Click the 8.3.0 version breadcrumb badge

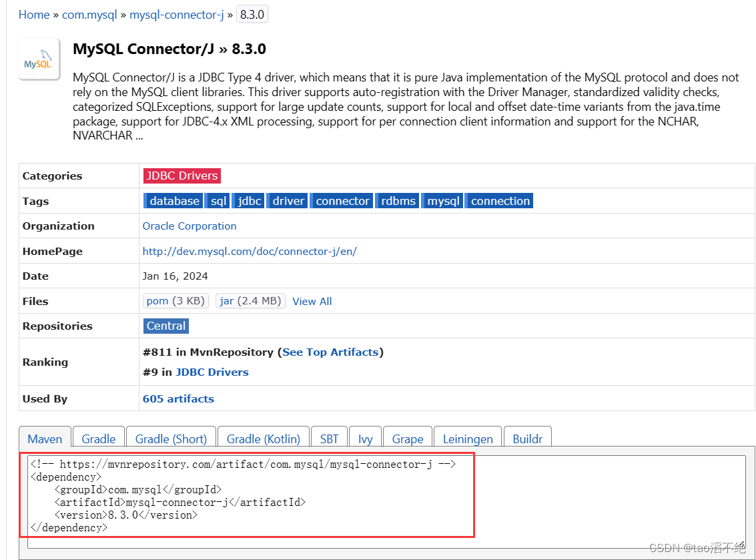[252, 15]
